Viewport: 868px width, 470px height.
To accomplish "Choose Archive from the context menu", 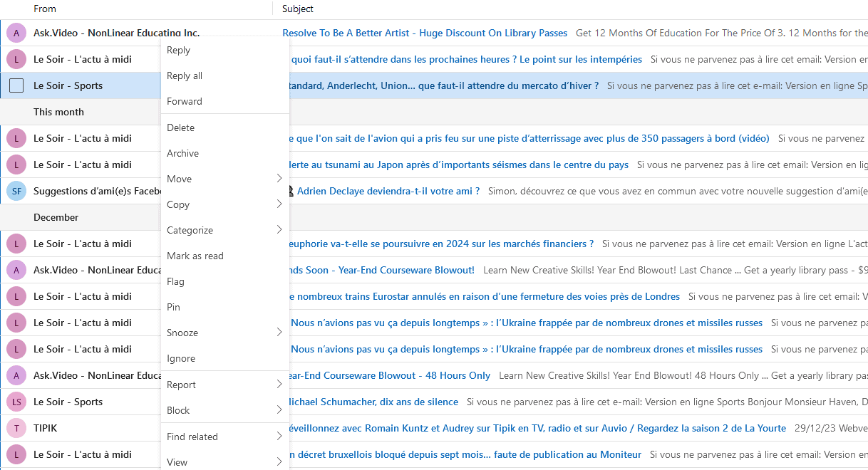I will pos(182,153).
